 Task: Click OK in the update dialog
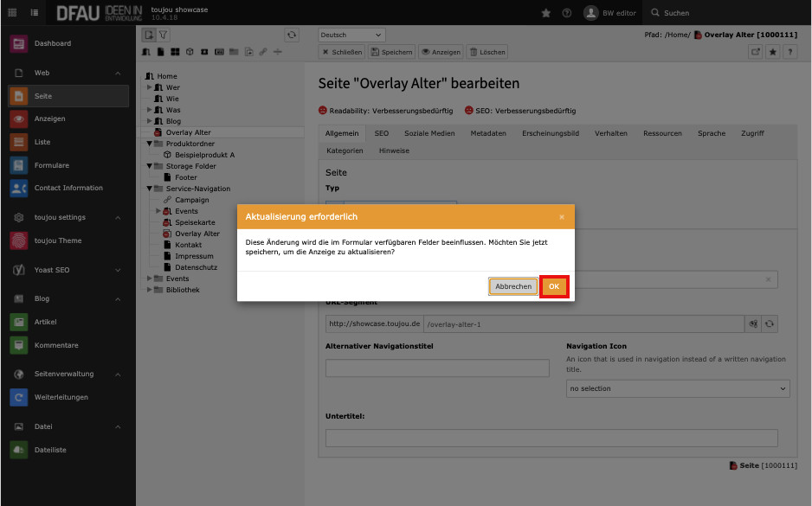point(554,286)
